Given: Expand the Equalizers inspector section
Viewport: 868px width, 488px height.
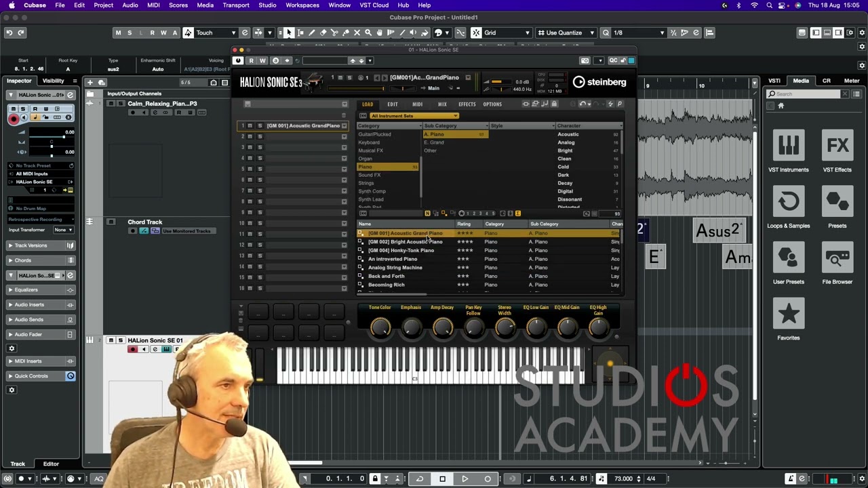Looking at the screenshot, I should point(41,290).
